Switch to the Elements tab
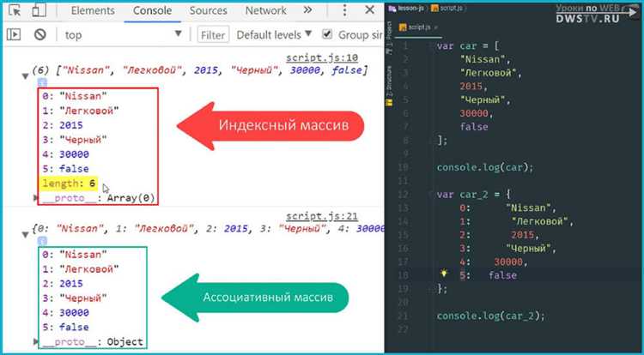Viewport: 644px width, 355px height. [93, 10]
